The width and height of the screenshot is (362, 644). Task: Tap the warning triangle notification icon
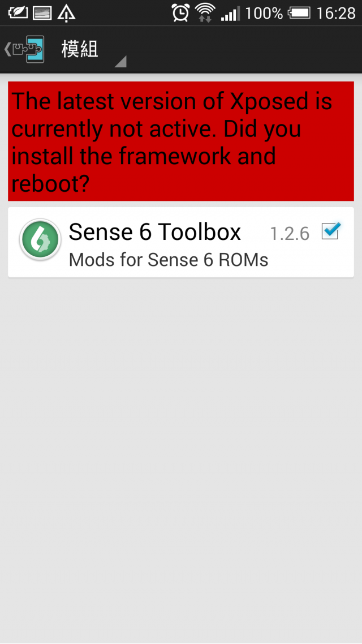pos(66,13)
